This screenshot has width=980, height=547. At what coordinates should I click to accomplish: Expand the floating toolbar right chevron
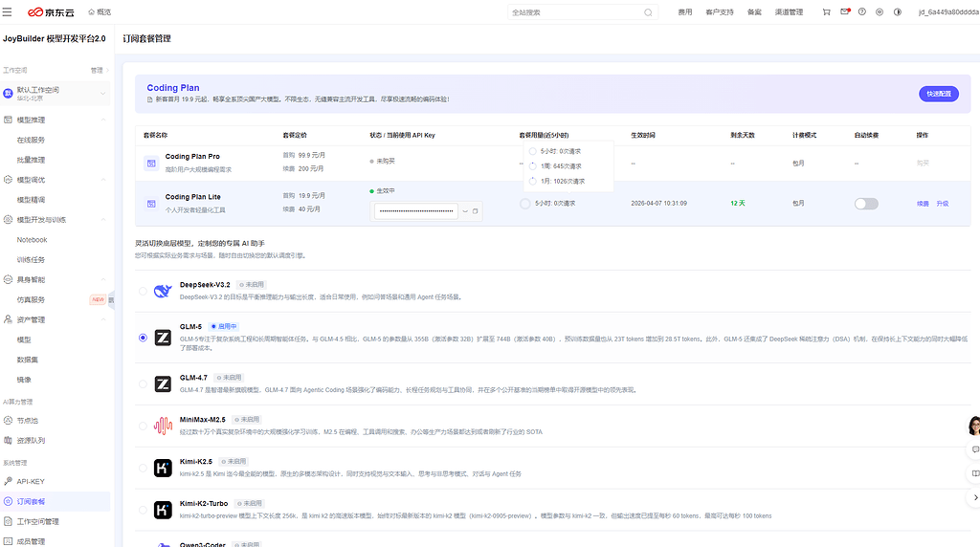(x=975, y=497)
